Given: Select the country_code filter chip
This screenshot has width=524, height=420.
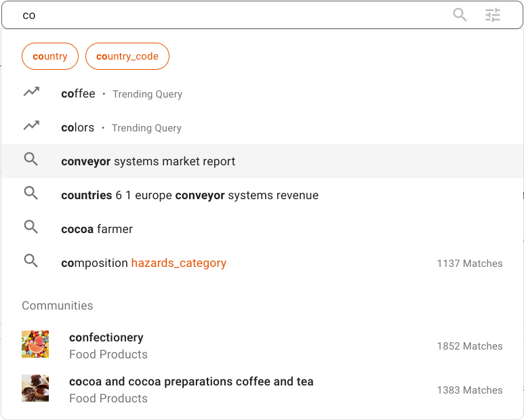Looking at the screenshot, I should (x=127, y=56).
